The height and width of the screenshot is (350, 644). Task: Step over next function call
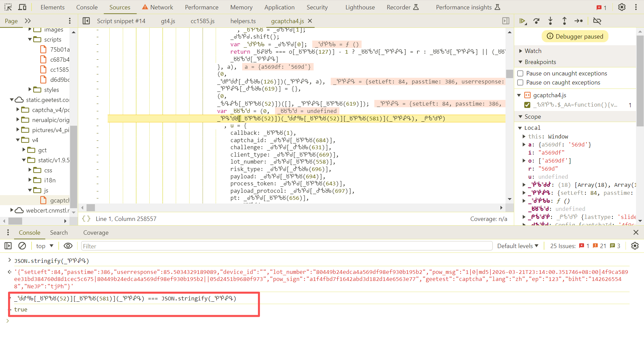coord(536,21)
